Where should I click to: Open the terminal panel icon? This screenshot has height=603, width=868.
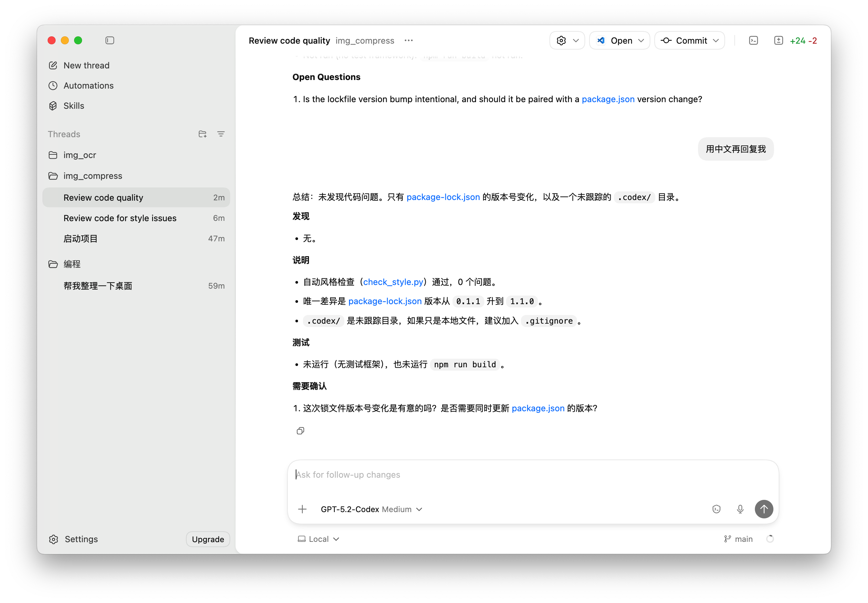click(x=753, y=40)
